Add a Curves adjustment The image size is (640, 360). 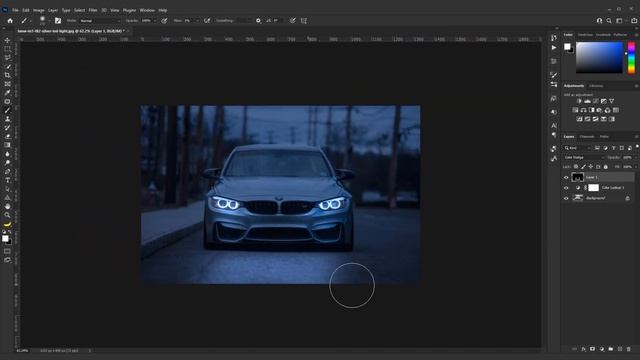596,101
